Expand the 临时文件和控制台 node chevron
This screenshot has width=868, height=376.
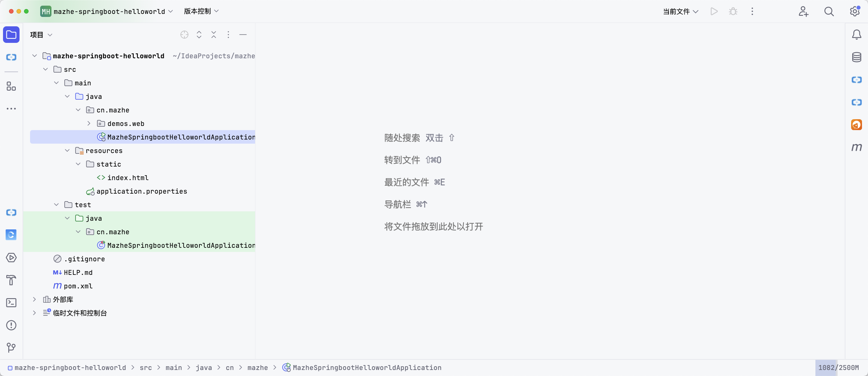point(35,313)
